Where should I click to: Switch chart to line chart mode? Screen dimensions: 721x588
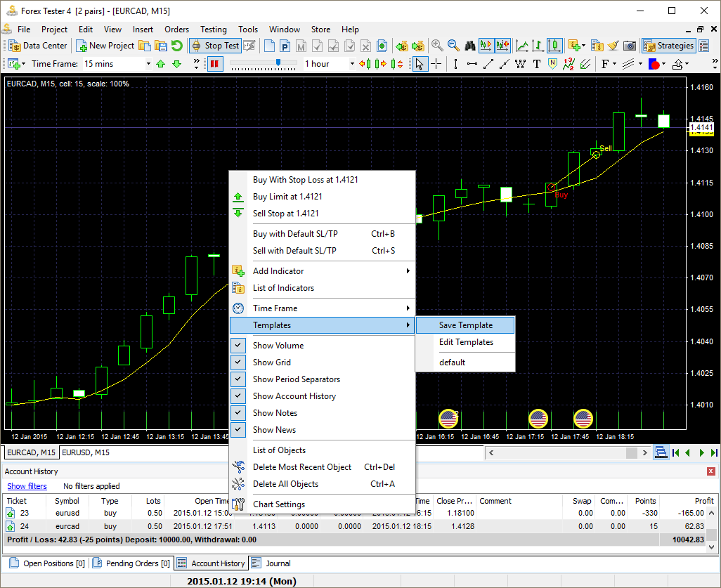coord(522,46)
